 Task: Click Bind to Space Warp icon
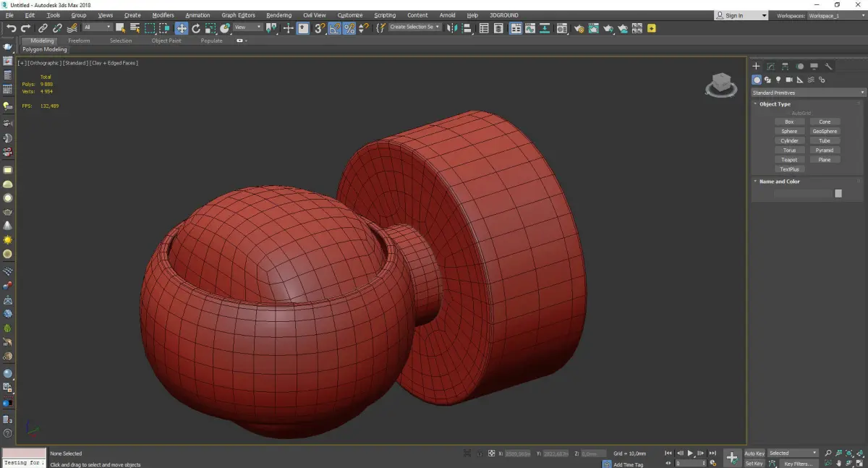(x=72, y=28)
